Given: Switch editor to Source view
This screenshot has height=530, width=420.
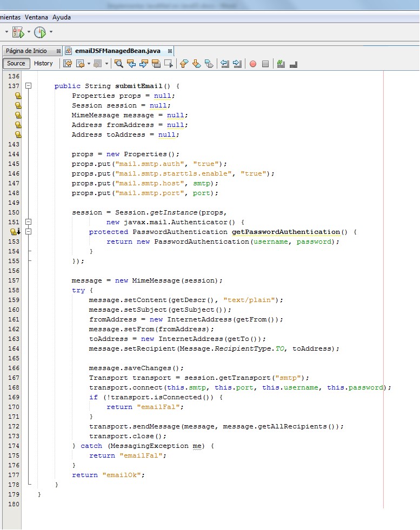Looking at the screenshot, I should (16, 63).
